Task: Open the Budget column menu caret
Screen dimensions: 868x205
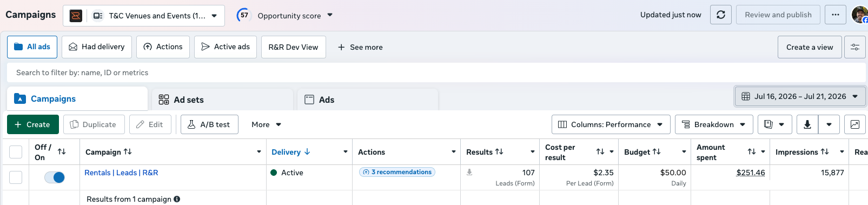Action: [x=684, y=152]
